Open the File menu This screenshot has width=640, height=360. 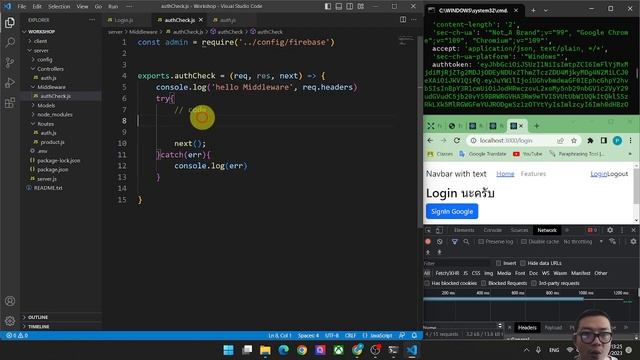[x=22, y=7]
